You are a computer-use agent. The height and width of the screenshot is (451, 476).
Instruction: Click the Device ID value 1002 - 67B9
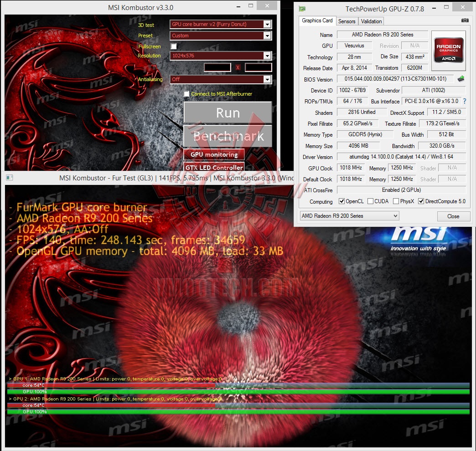point(353,90)
